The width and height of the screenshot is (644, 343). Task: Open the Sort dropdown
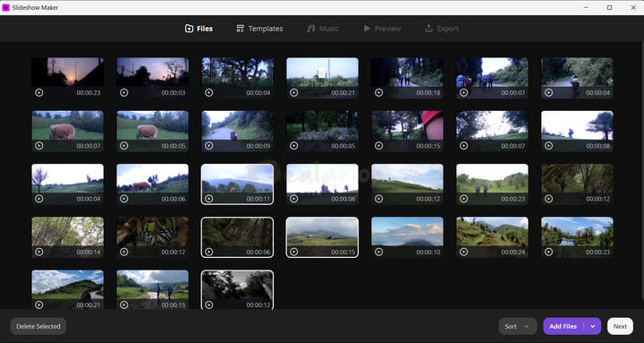(x=518, y=326)
